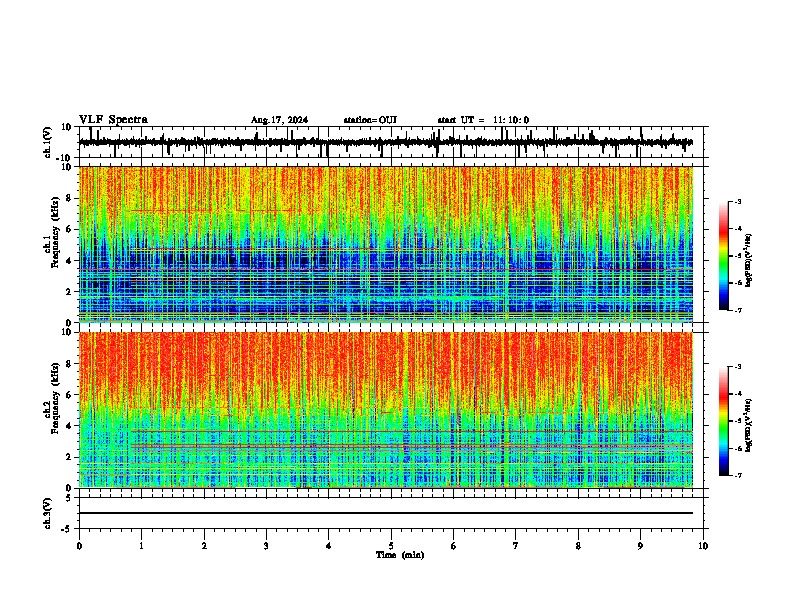Click the ch.3(V) axis label
Image resolution: width=792 pixels, height=612 pixels.
[48, 513]
